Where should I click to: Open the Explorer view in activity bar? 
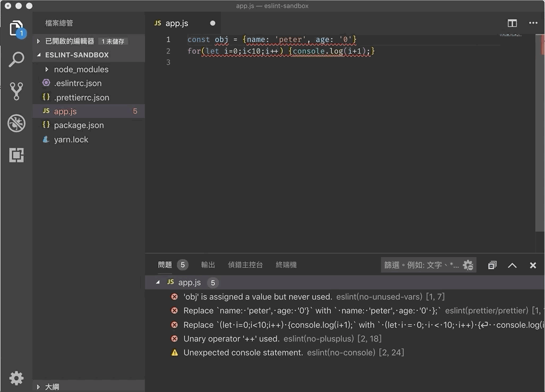[16, 28]
